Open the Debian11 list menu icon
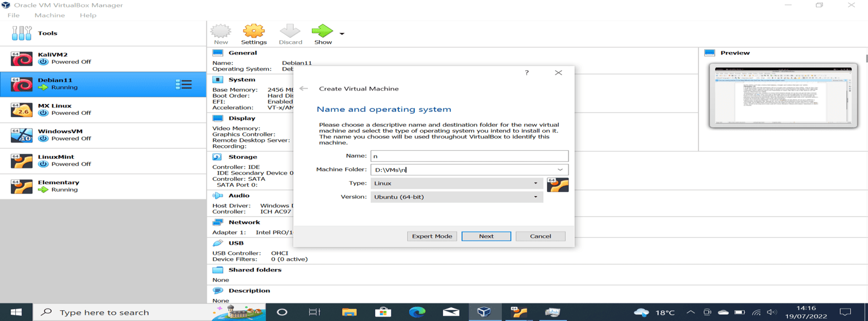The image size is (868, 321). (x=184, y=84)
